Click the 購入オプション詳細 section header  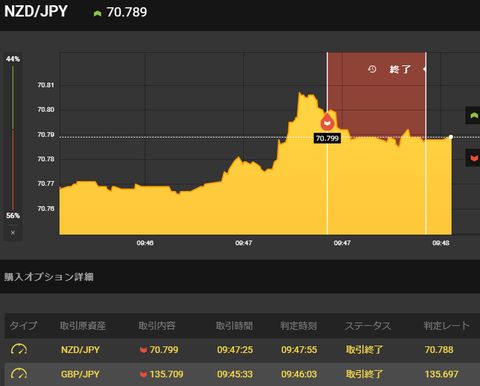click(49, 277)
